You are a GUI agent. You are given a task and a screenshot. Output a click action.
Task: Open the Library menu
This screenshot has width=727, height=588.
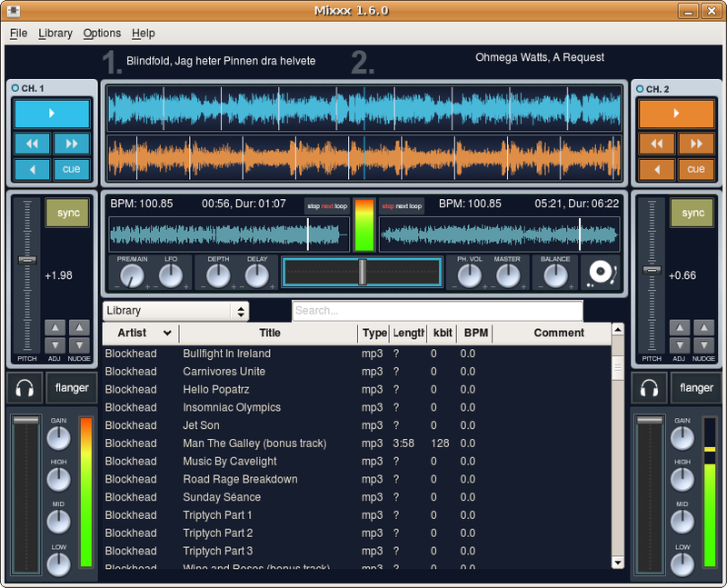click(55, 34)
